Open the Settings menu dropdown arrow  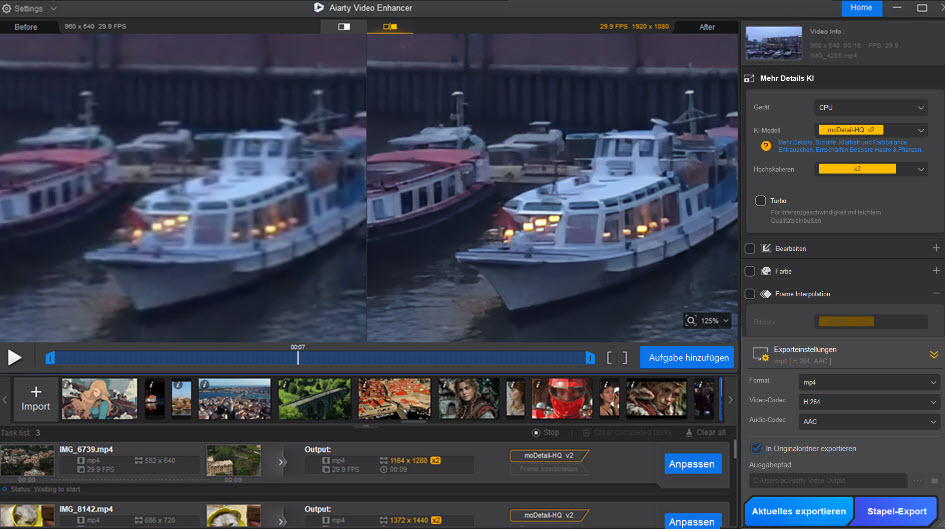click(54, 9)
